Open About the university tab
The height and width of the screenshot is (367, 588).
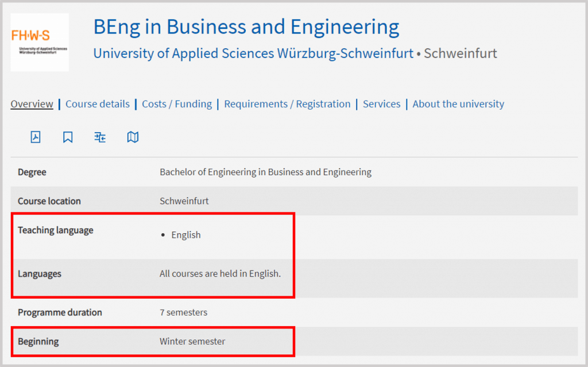458,104
